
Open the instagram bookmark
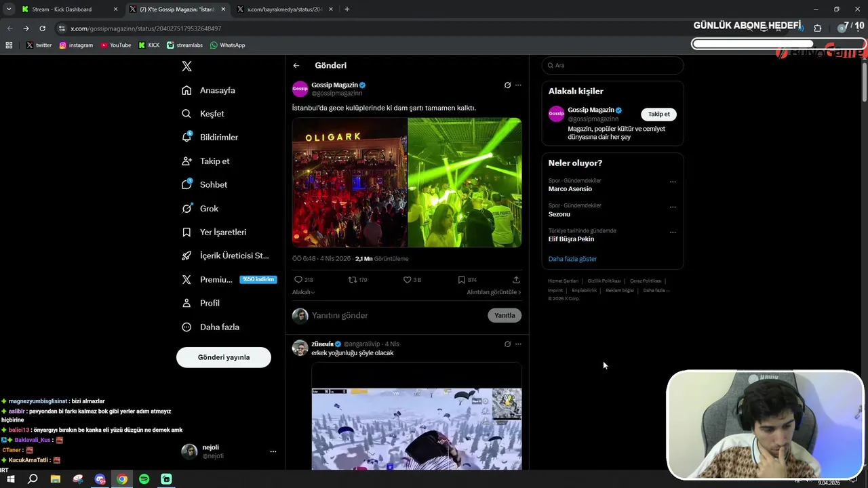click(x=76, y=45)
